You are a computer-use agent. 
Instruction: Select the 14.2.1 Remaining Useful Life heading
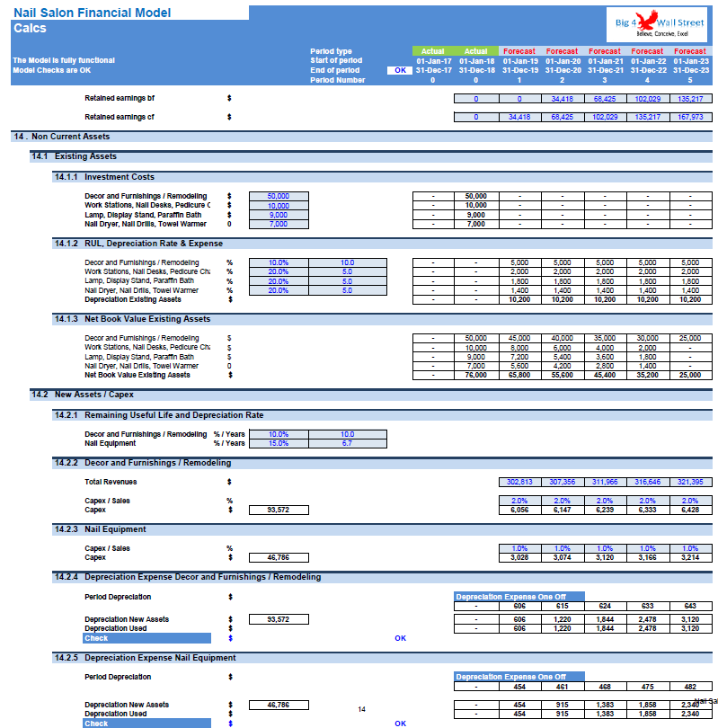(382, 415)
